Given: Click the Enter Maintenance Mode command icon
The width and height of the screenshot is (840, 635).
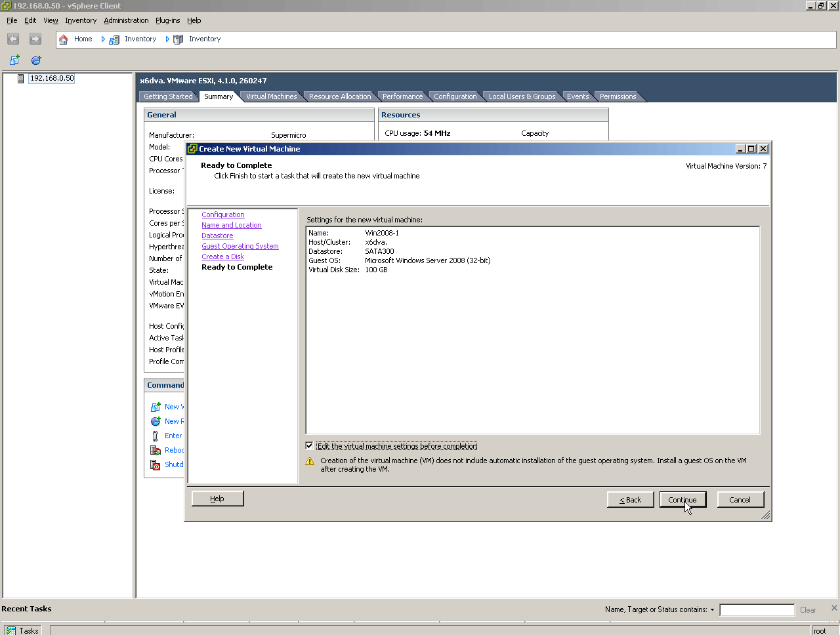Looking at the screenshot, I should tap(156, 436).
